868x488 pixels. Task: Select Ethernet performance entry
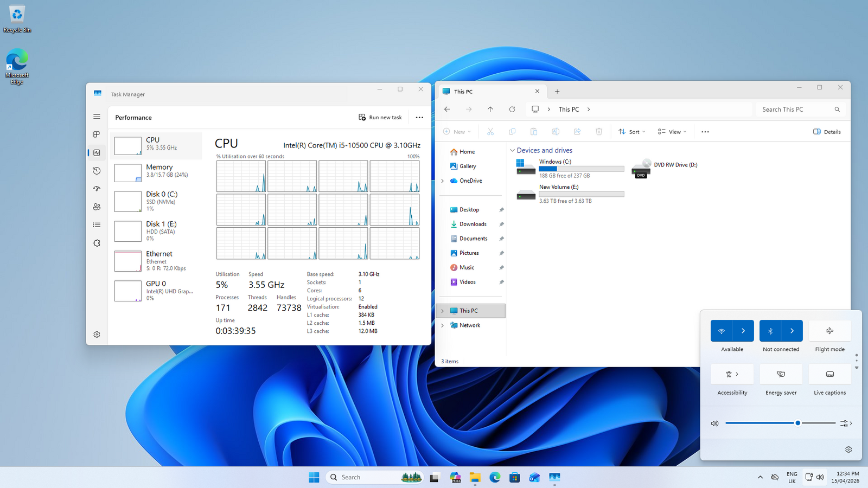coord(156,261)
